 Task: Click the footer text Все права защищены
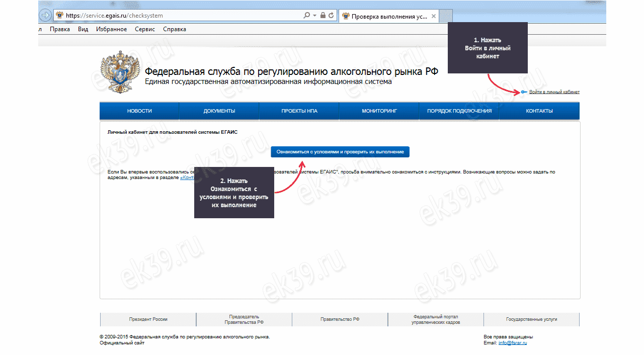pyautogui.click(x=508, y=337)
